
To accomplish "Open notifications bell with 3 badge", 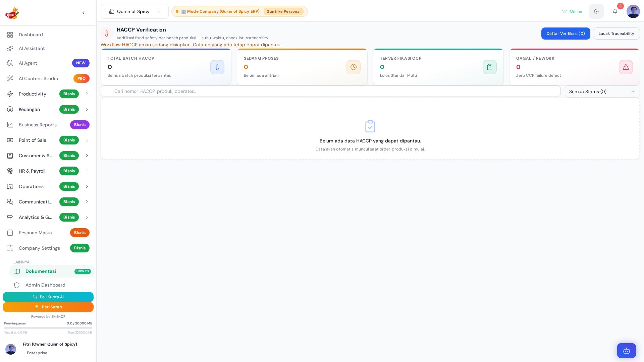I will 615,11.
